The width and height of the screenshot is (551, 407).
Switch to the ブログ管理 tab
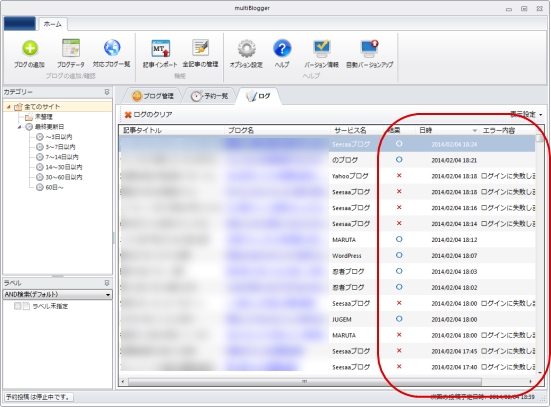153,96
